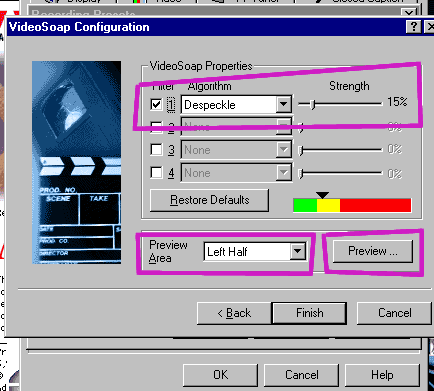Cancel the VideoSoap Configuration dialog
The image size is (434, 391).
point(395,313)
